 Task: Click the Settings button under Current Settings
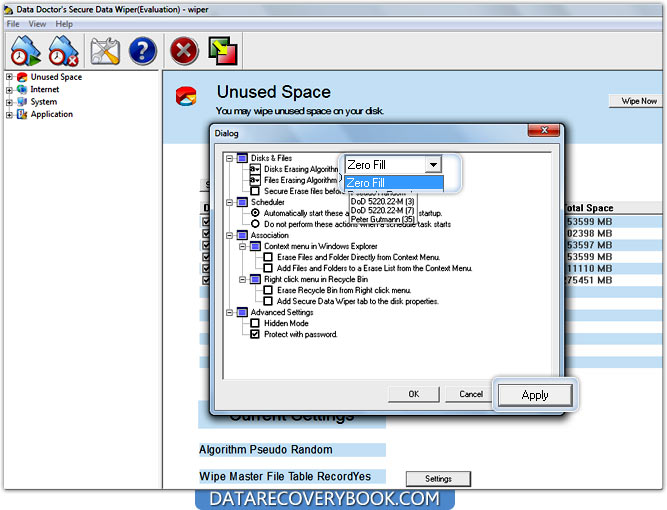coord(438,479)
